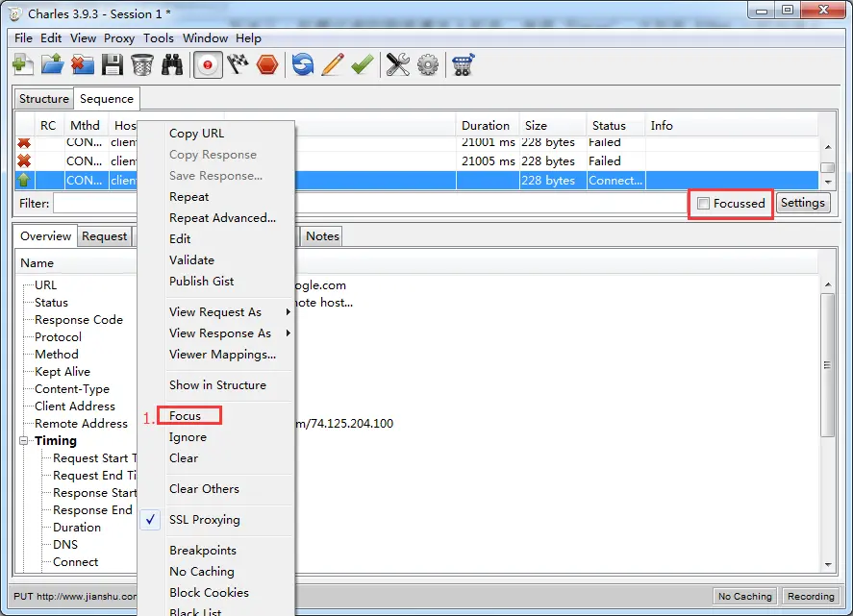Image resolution: width=853 pixels, height=616 pixels.
Task: Select the Notes tab
Action: (x=322, y=236)
